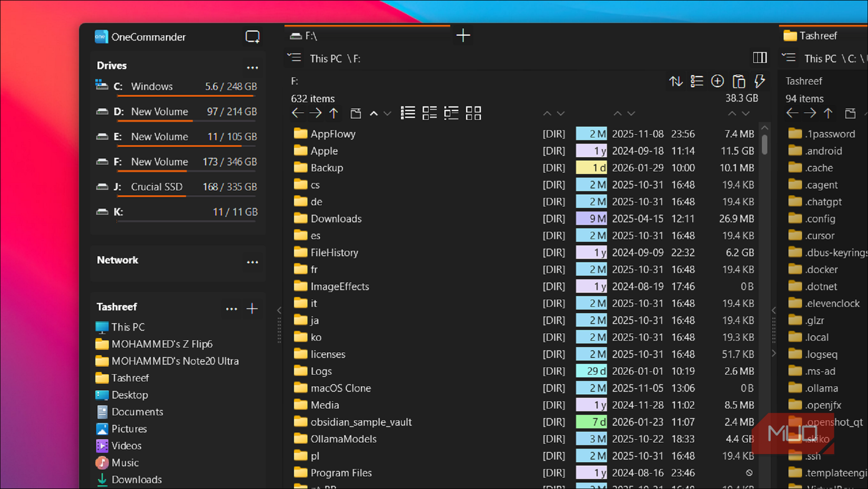Open the Tashreef favorites options menu
The width and height of the screenshot is (868, 489).
coord(231,308)
